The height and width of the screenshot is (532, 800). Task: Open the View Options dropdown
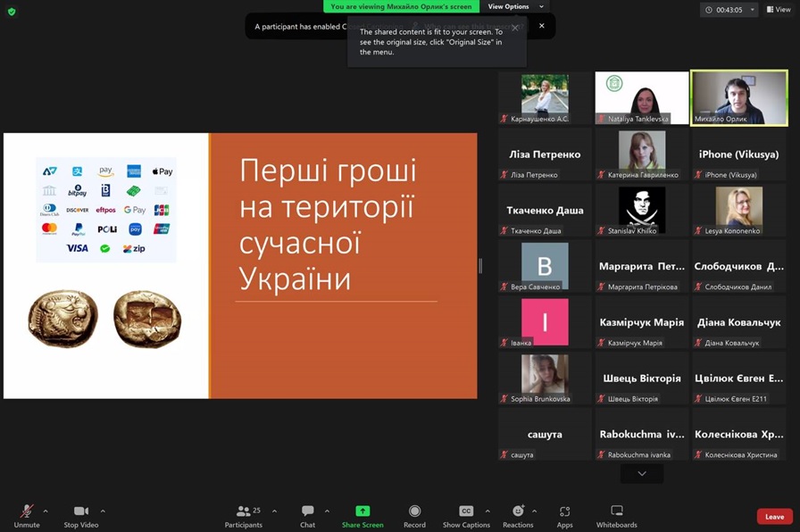[515, 6]
